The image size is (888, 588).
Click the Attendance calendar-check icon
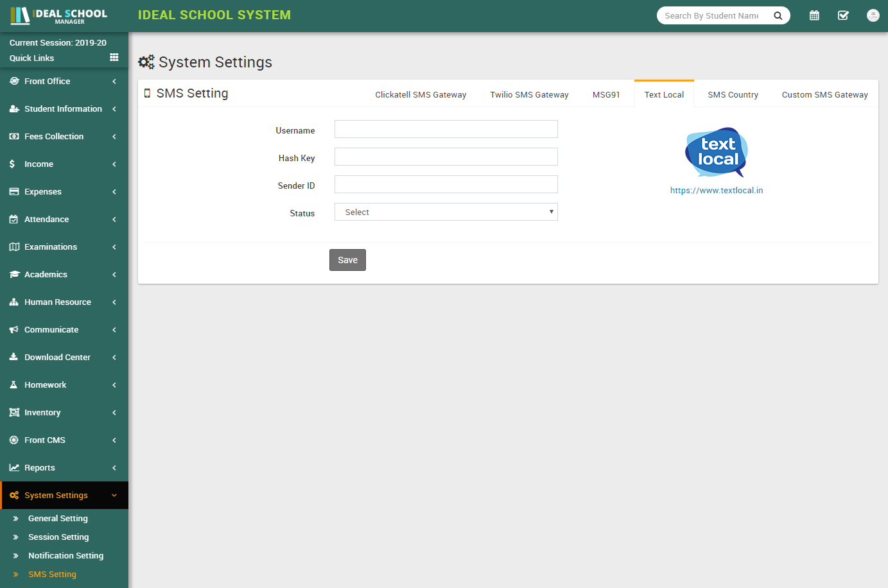pyautogui.click(x=13, y=219)
